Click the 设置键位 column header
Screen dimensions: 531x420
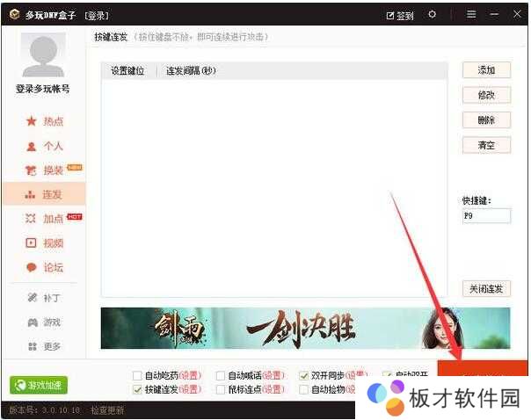pyautogui.click(x=127, y=71)
